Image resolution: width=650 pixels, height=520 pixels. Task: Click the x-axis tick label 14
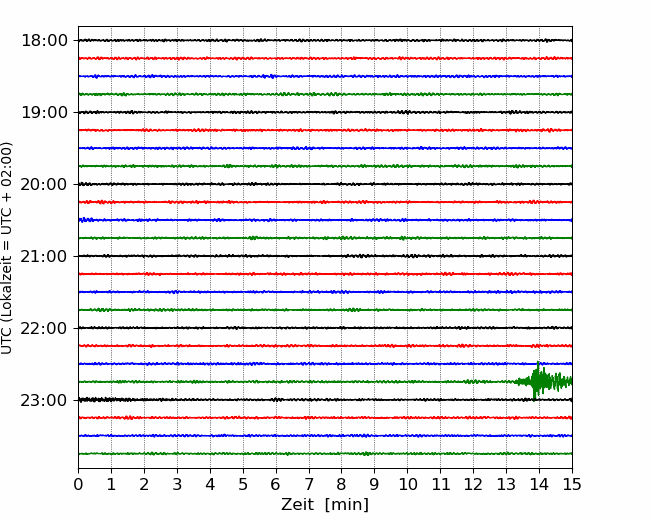coord(539,484)
